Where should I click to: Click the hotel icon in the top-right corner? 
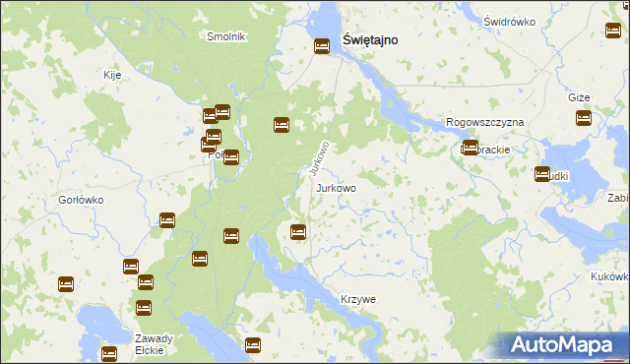click(613, 30)
